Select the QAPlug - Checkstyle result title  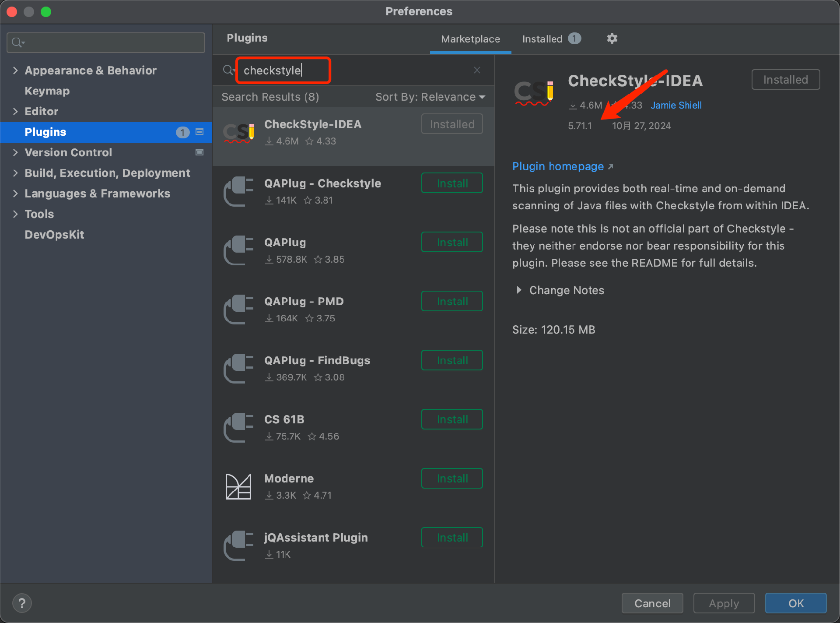point(322,183)
